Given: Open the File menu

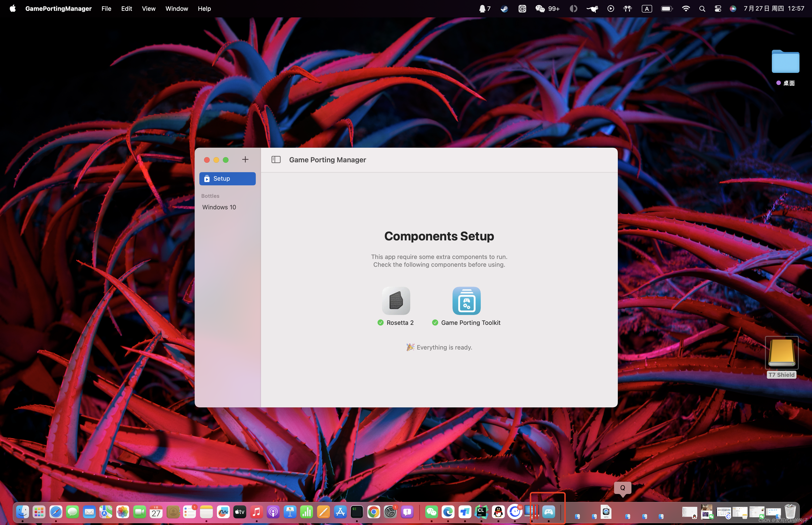Looking at the screenshot, I should [x=106, y=8].
